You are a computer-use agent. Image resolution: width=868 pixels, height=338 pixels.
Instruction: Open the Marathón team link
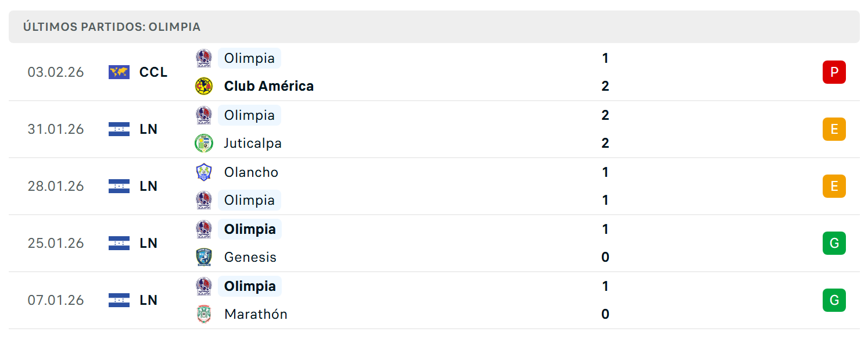tap(256, 314)
